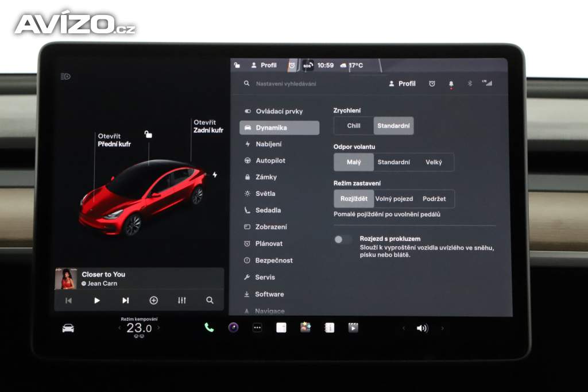Select Chill acceleration mode
The image size is (588, 392).
click(354, 126)
